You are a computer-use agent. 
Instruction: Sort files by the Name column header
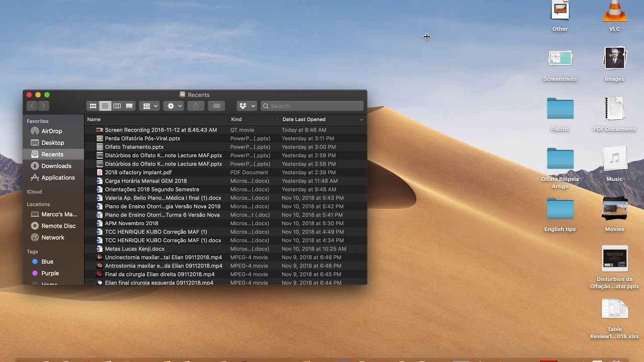click(94, 119)
